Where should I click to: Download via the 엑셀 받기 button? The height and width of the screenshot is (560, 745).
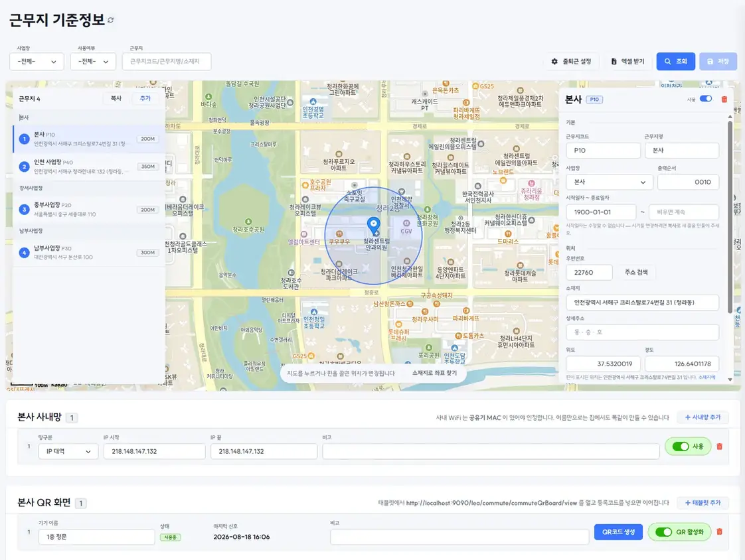click(x=628, y=61)
